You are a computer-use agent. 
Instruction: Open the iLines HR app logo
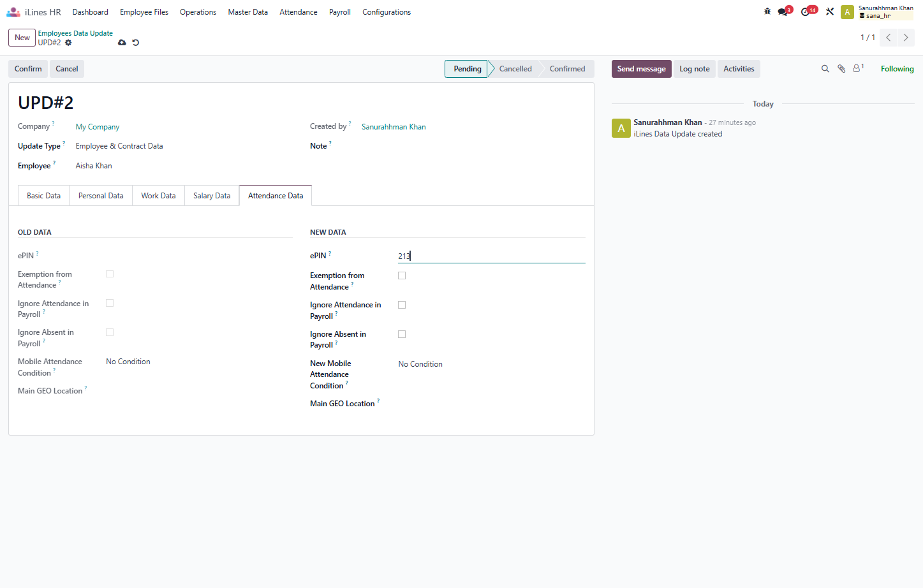pos(13,12)
